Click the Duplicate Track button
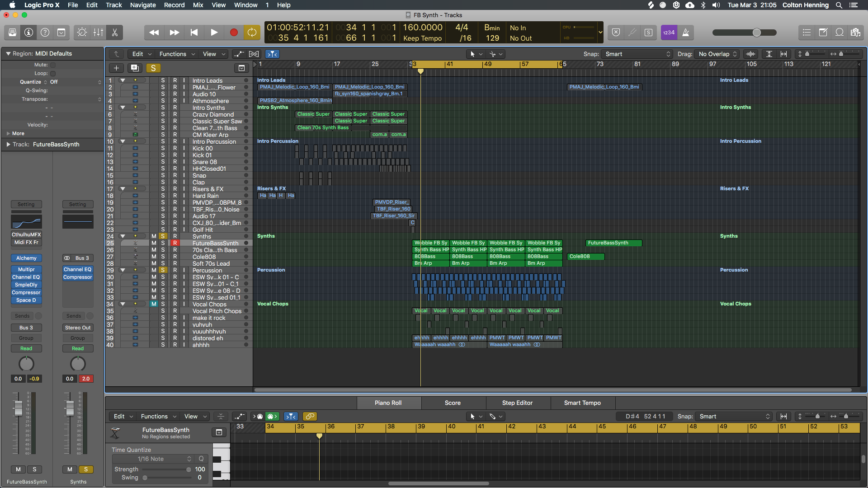The height and width of the screenshot is (488, 868). tap(135, 68)
